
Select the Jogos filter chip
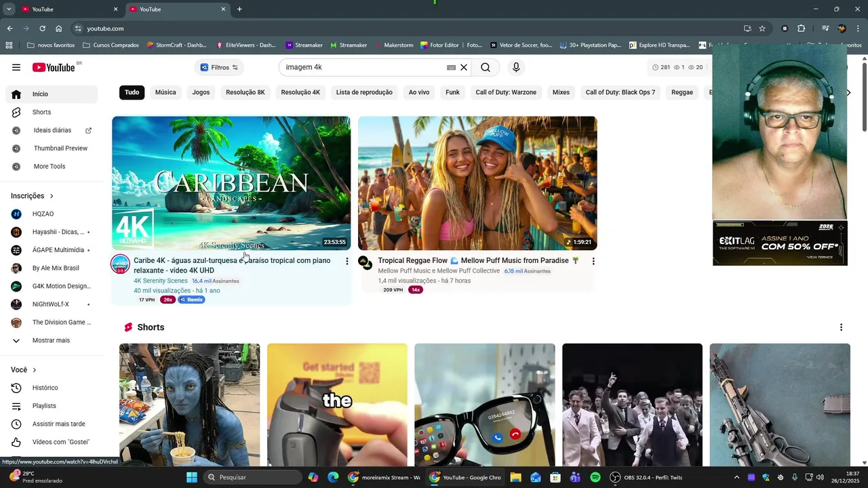click(x=201, y=92)
